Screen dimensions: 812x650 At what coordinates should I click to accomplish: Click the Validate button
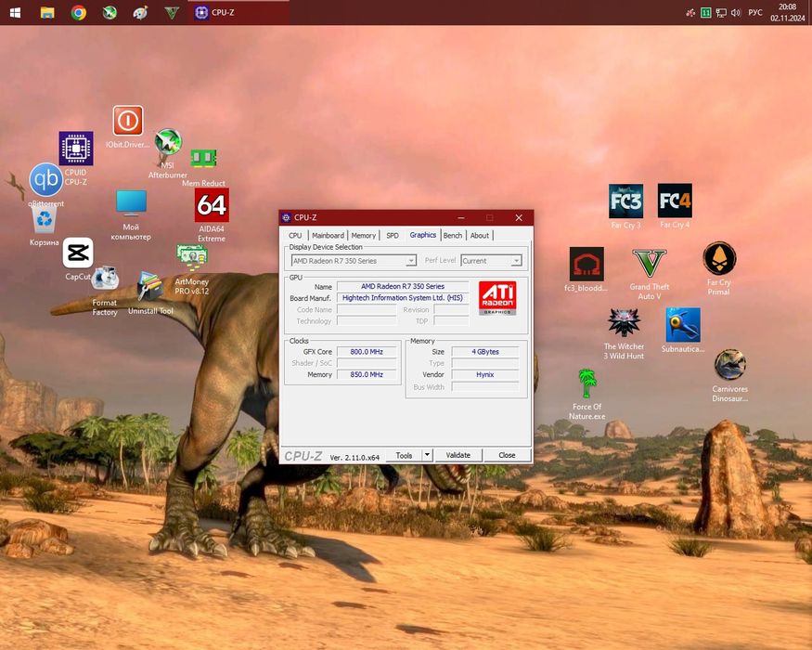click(458, 455)
